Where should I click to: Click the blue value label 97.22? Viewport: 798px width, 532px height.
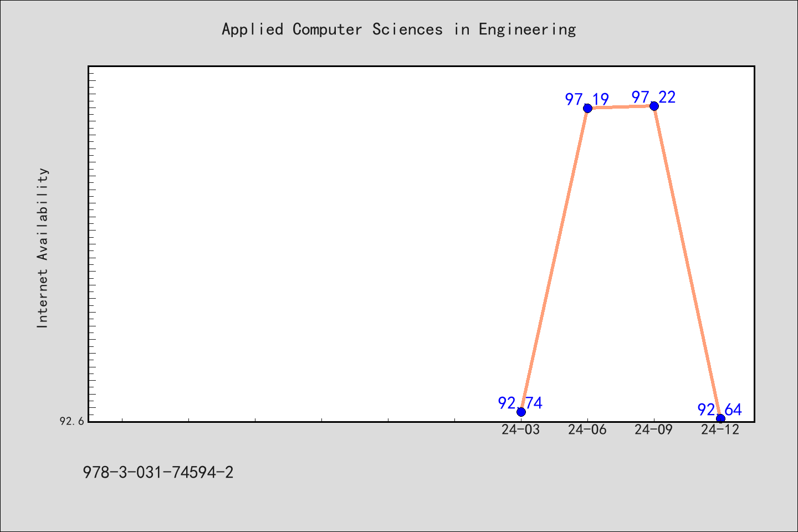click(x=654, y=98)
